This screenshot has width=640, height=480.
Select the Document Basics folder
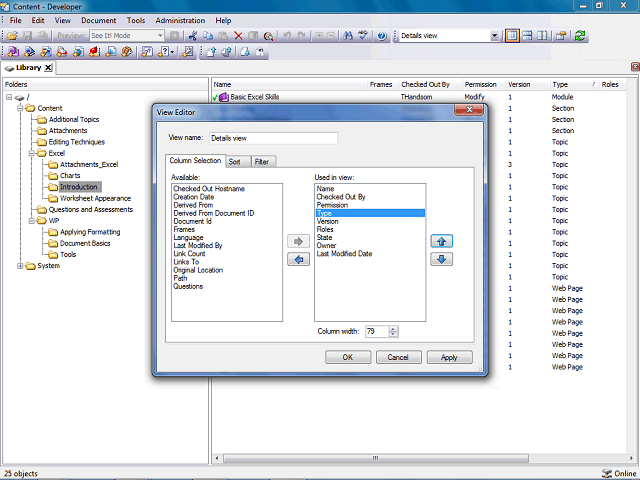click(85, 243)
